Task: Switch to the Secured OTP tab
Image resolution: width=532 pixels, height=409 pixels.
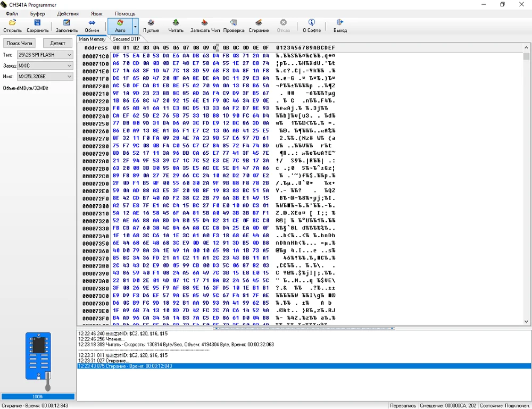Action: tap(126, 39)
